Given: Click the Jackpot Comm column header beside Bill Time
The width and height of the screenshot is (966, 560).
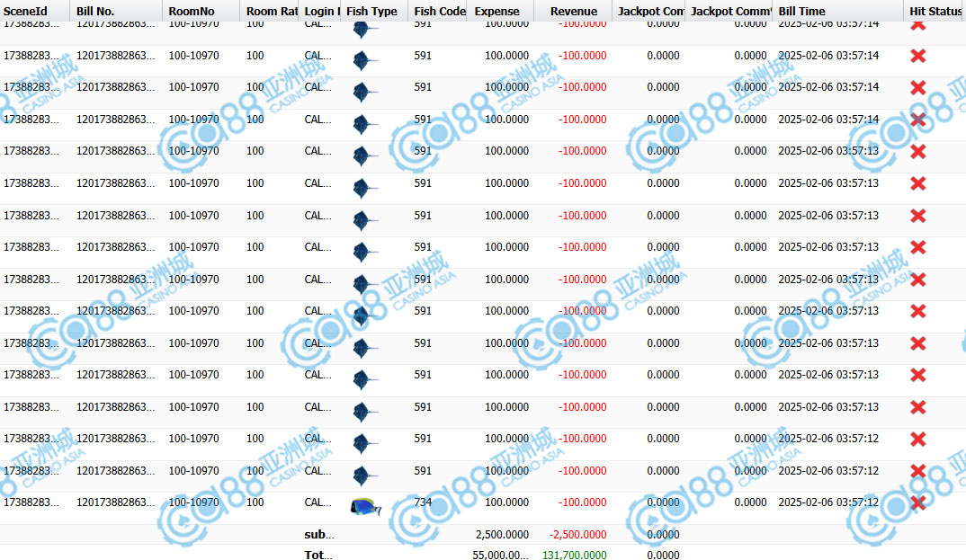Looking at the screenshot, I should pyautogui.click(x=730, y=11).
